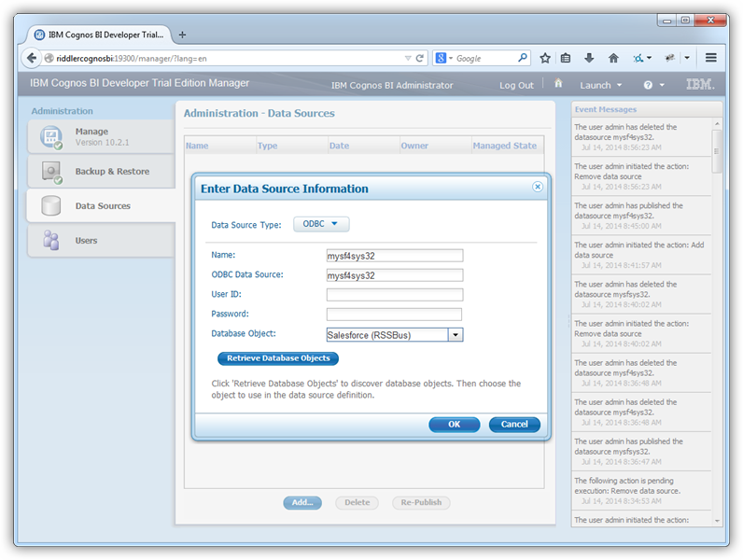This screenshot has width=743, height=560.
Task: Open a new browser tab
Action: (x=182, y=35)
